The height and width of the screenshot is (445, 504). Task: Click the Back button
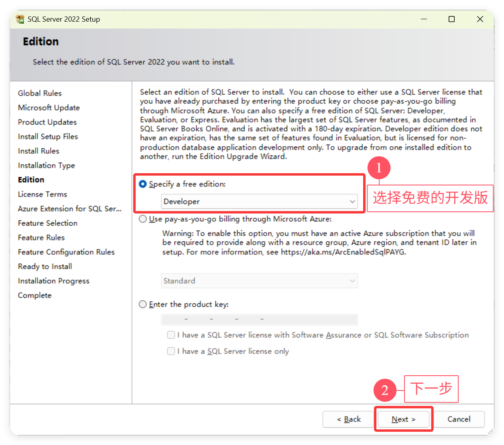tap(348, 419)
